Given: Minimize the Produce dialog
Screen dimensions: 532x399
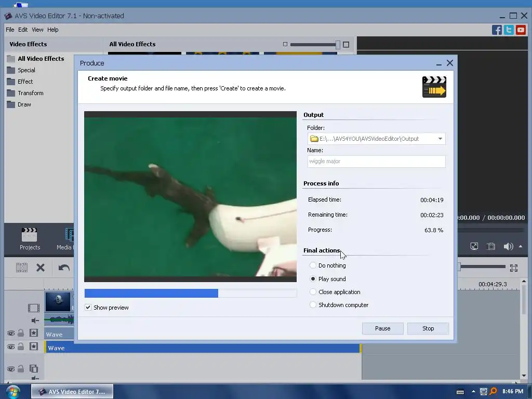Looking at the screenshot, I should pos(438,63).
